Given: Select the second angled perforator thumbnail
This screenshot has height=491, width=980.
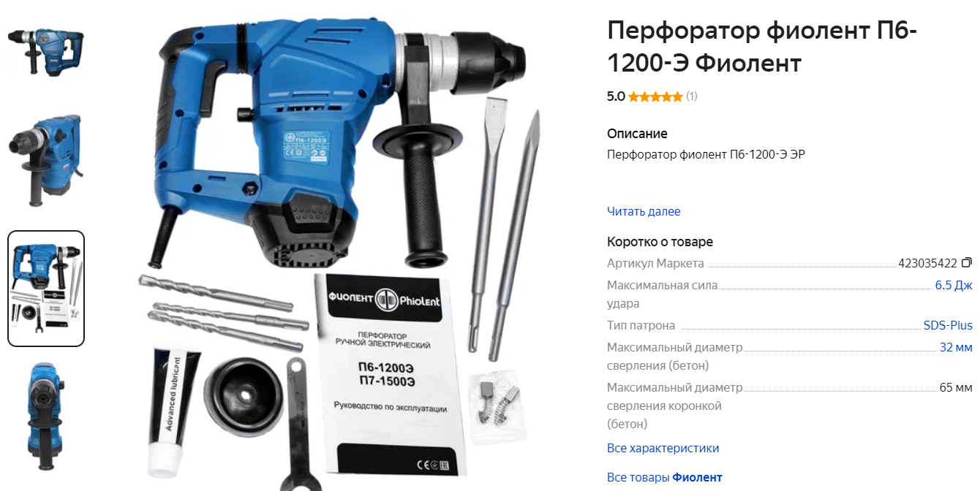Looking at the screenshot, I should [46, 160].
